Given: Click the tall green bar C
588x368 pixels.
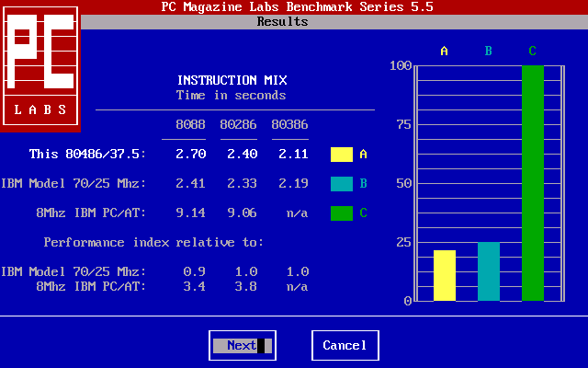Looking at the screenshot, I should pos(532,183).
